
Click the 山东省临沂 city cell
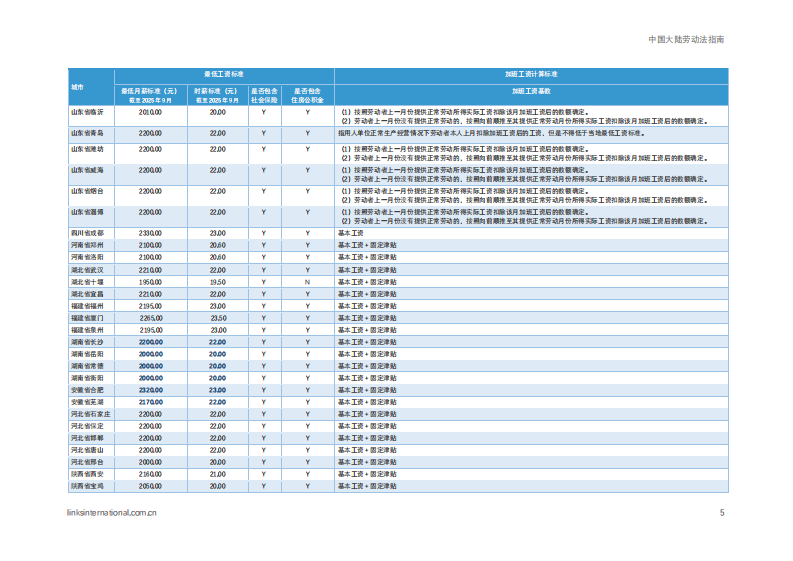(x=86, y=112)
